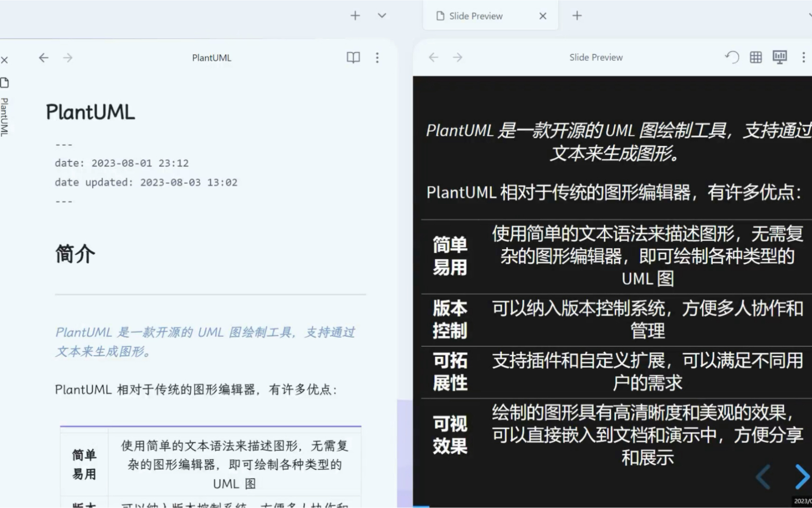This screenshot has height=508, width=812.
Task: Click the 简单易用 row header on the slide
Action: point(450,256)
